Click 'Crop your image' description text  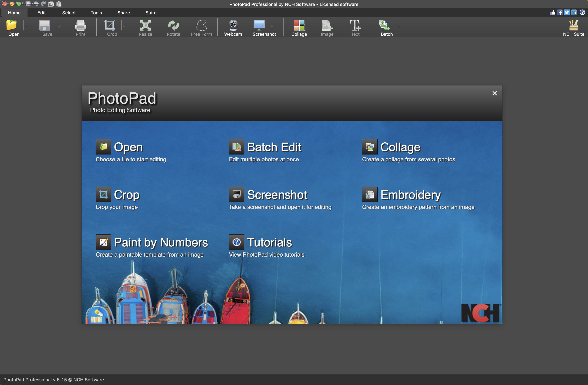117,207
